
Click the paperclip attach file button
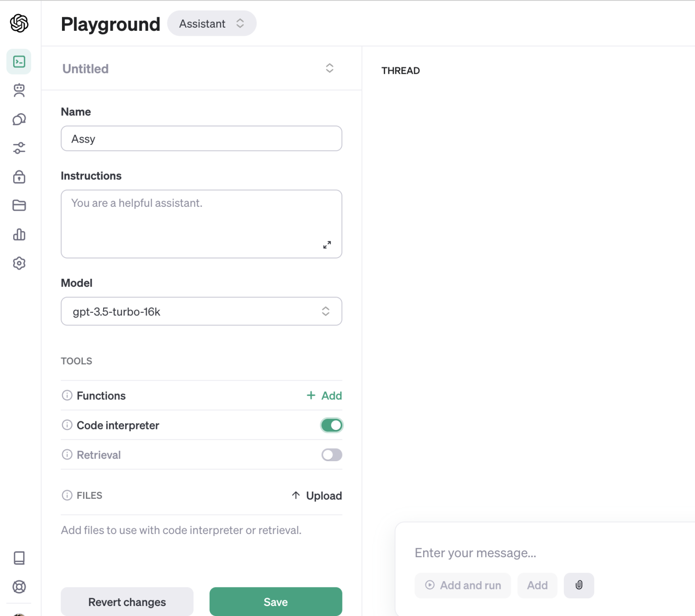pyautogui.click(x=579, y=585)
